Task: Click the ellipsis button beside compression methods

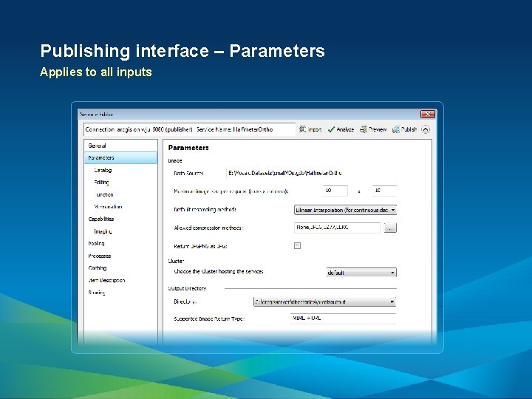Action: [390, 228]
